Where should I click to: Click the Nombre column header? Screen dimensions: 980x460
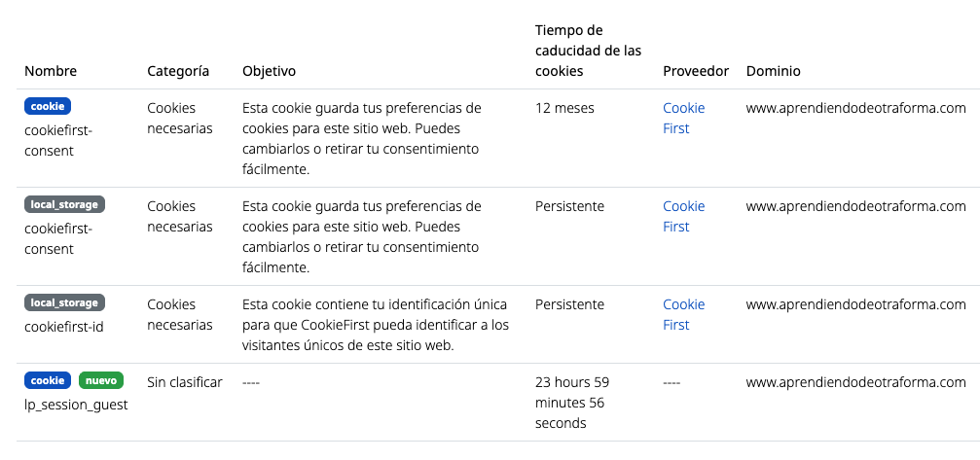click(51, 71)
